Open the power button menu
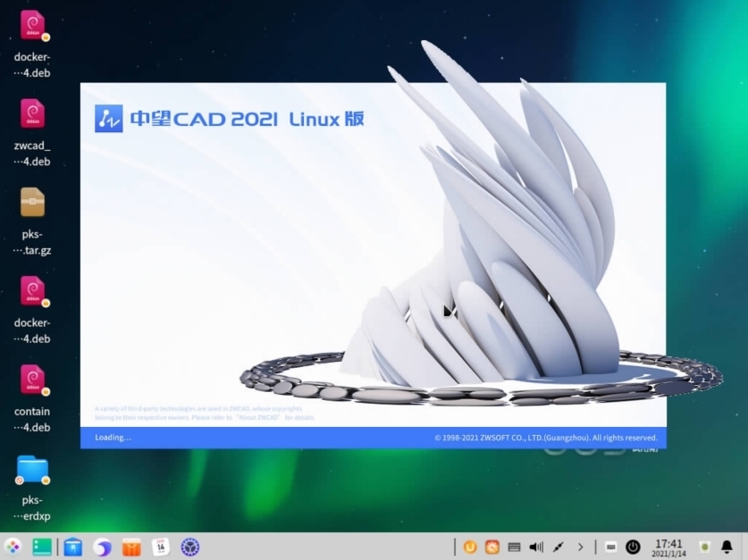This screenshot has height=560, width=748. pyautogui.click(x=633, y=547)
